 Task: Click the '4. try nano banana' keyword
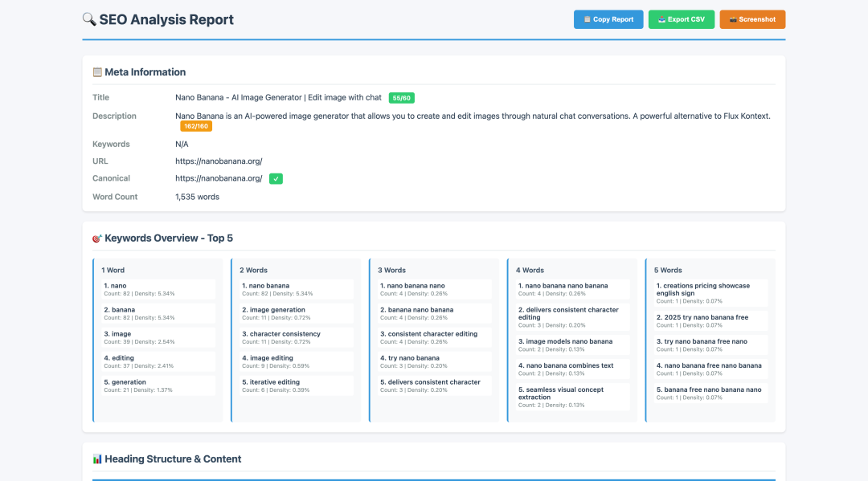click(435, 361)
